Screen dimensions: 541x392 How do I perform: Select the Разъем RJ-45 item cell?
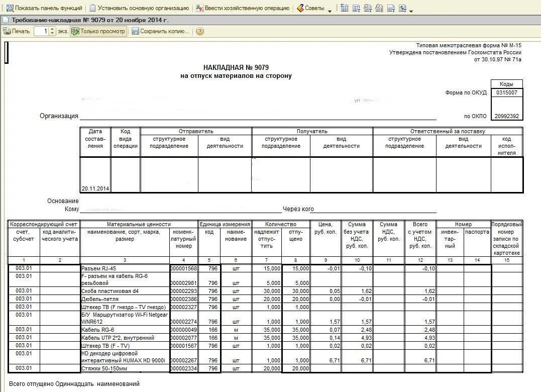(125, 268)
